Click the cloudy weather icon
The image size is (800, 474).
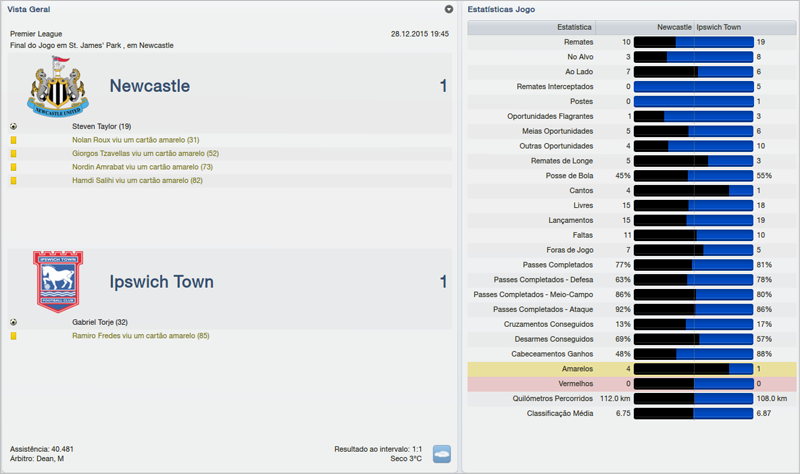point(441,453)
